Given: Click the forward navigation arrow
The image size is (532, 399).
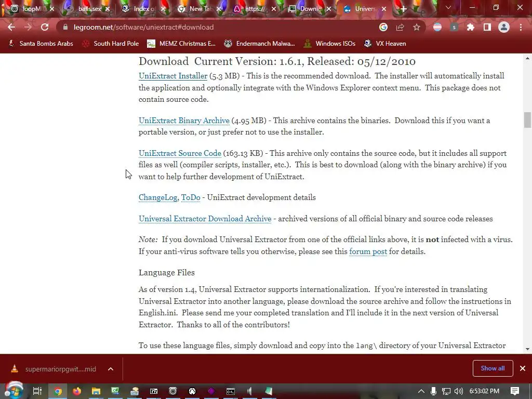Looking at the screenshot, I should click(28, 27).
